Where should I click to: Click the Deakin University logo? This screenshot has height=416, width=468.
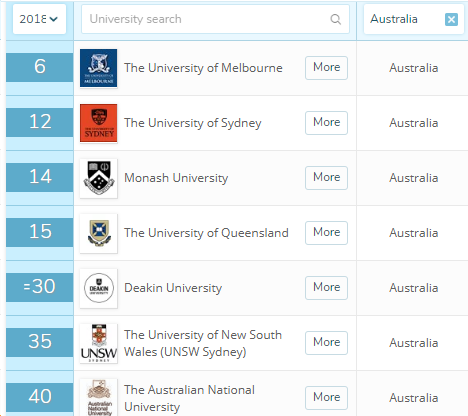[99, 288]
